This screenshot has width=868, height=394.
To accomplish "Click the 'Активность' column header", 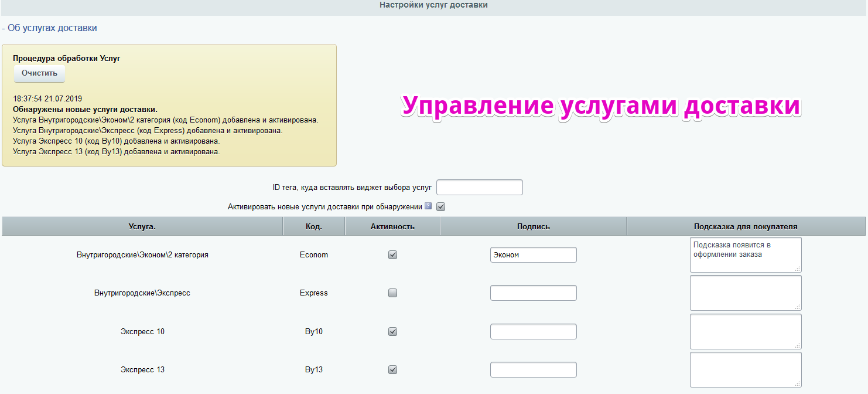I will point(393,226).
